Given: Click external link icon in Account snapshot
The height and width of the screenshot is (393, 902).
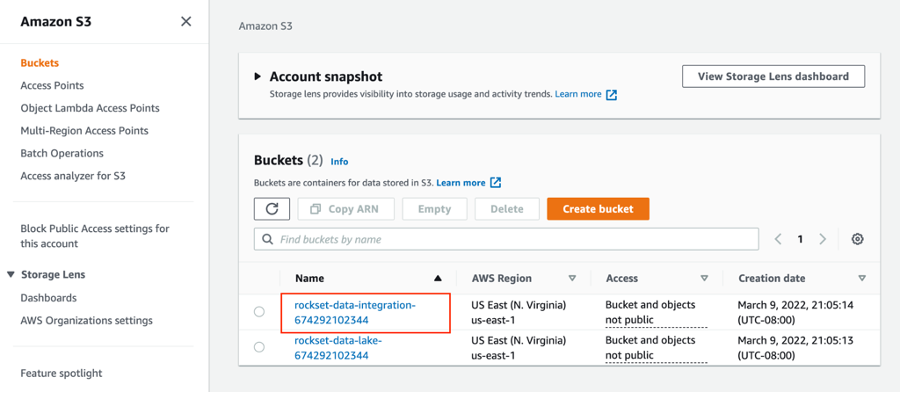Looking at the screenshot, I should click(x=612, y=95).
